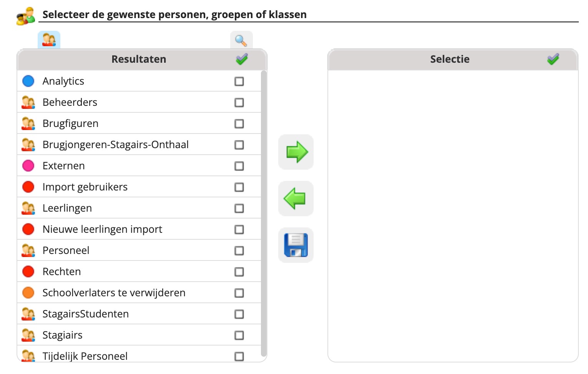The height and width of the screenshot is (374, 588).
Task: Click the green right arrow to add selection
Action: 296,152
